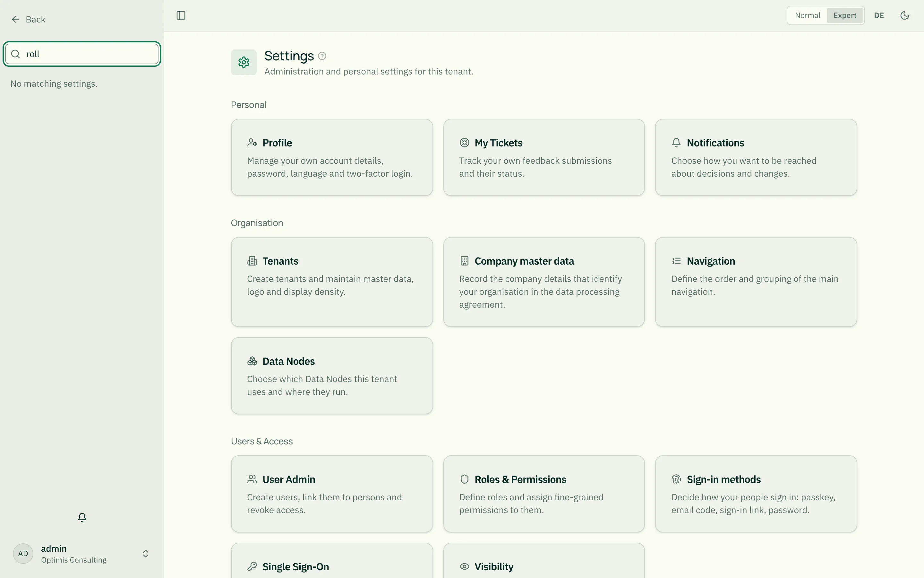This screenshot has width=924, height=578.
Task: Click the Personal section heading
Action: (x=249, y=105)
